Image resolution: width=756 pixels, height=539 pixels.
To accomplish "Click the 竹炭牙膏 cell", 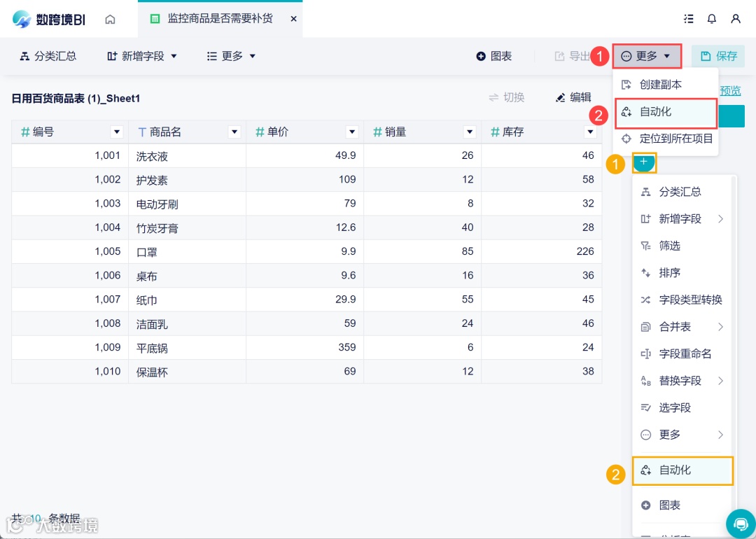I will [187, 227].
